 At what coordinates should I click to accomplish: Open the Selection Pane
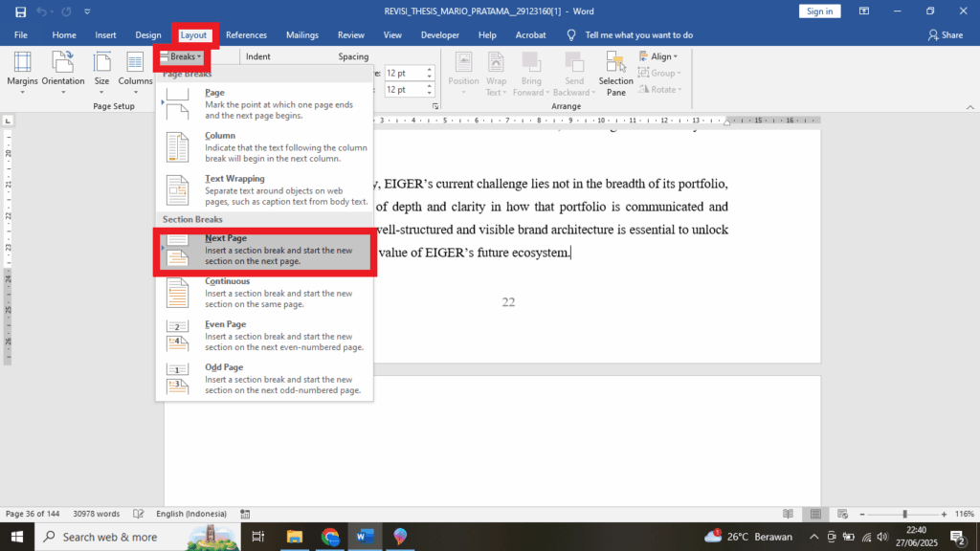pos(615,73)
